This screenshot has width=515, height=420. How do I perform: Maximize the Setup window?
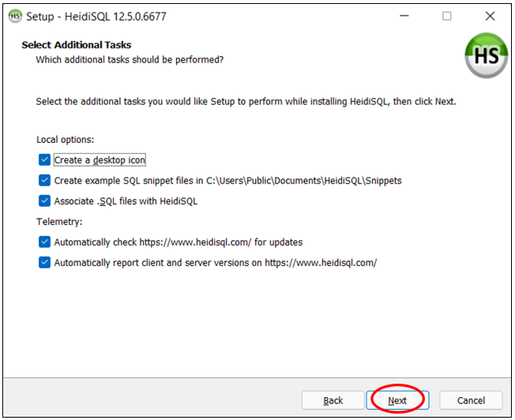pyautogui.click(x=447, y=16)
